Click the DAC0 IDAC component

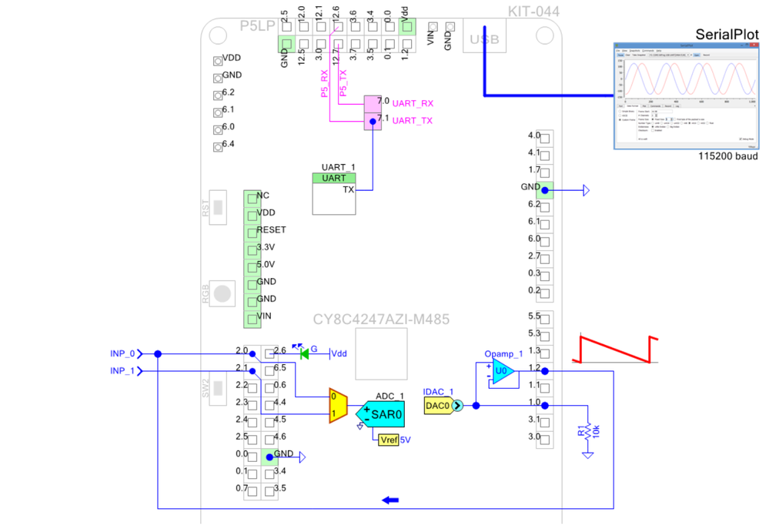click(437, 404)
